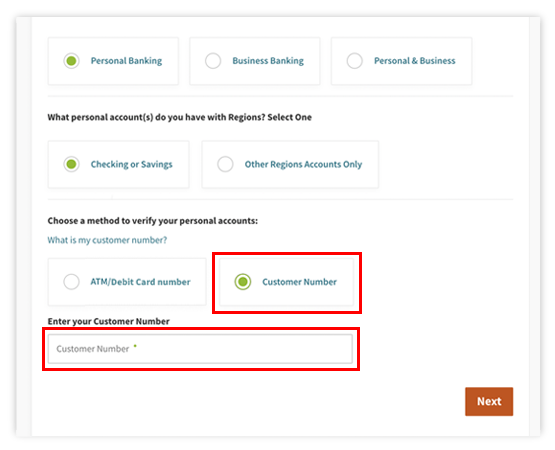Click the orange Next button
The height and width of the screenshot is (450, 555).
coord(489,401)
